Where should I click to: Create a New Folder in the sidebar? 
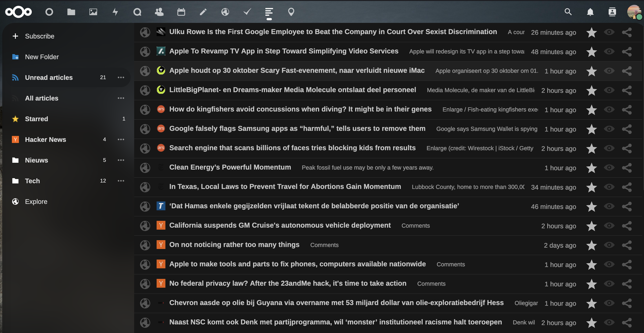[x=42, y=57]
